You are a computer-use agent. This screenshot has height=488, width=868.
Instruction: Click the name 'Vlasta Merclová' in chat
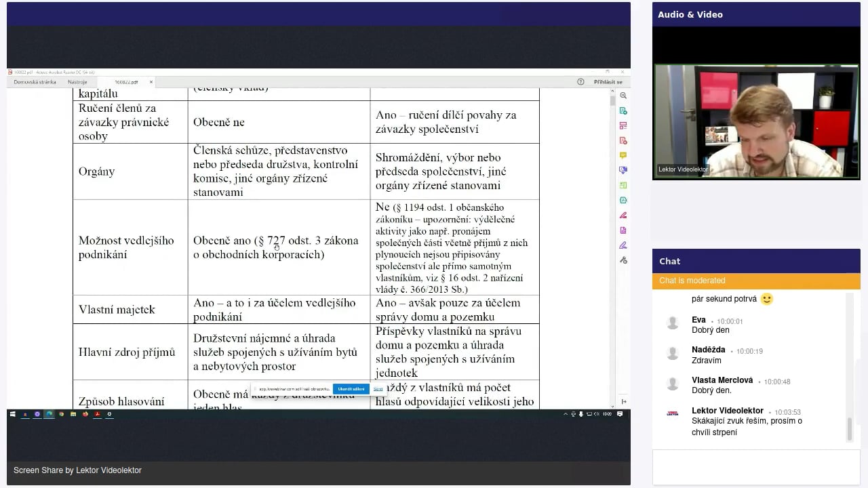(x=722, y=380)
